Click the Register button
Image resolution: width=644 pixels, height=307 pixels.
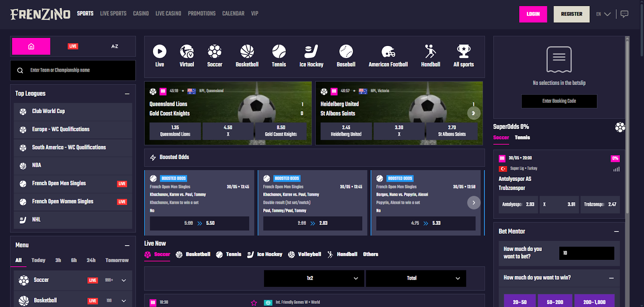tap(572, 14)
